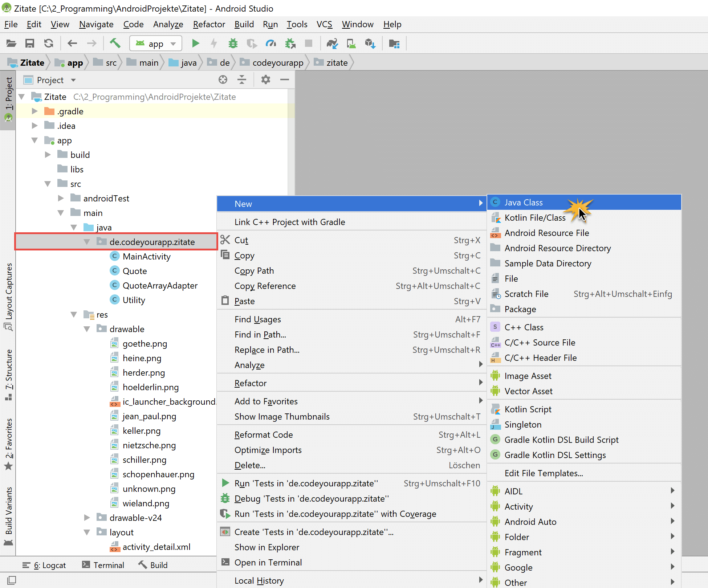This screenshot has width=708, height=588.
Task: Select MainActivity class in tree
Action: point(147,256)
